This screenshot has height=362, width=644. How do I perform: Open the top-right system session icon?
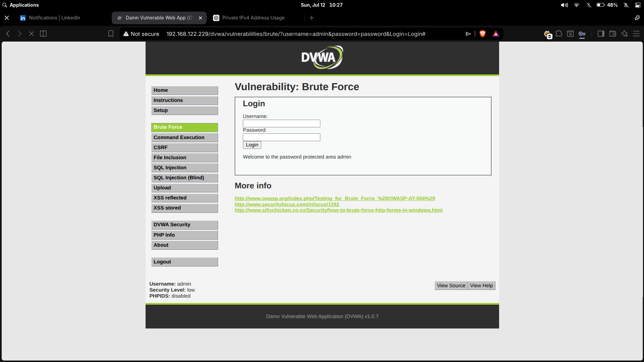pos(638,5)
